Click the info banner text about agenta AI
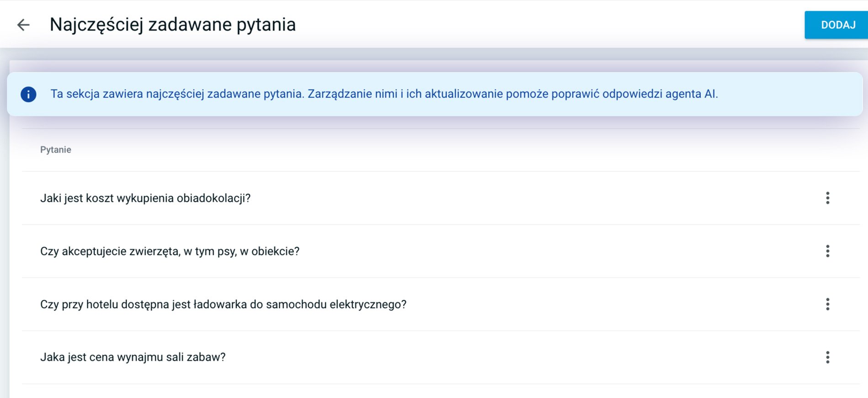 (x=384, y=94)
